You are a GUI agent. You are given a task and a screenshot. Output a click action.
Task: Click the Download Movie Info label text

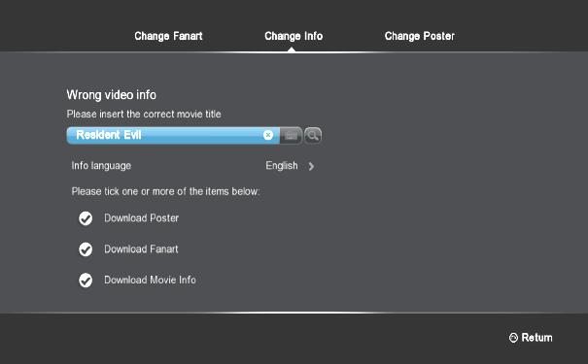pos(150,280)
